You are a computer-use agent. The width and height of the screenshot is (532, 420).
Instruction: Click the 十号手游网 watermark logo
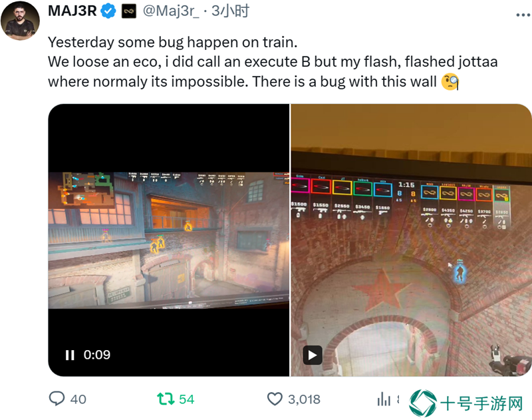[x=467, y=403]
